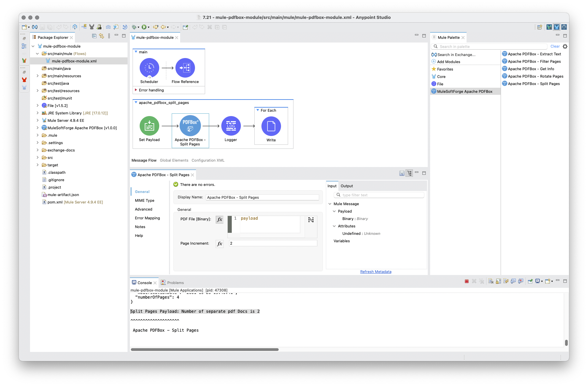Toggle fx expression mode for Page Increment
Image resolution: width=588 pixels, height=386 pixels.
pos(220,244)
